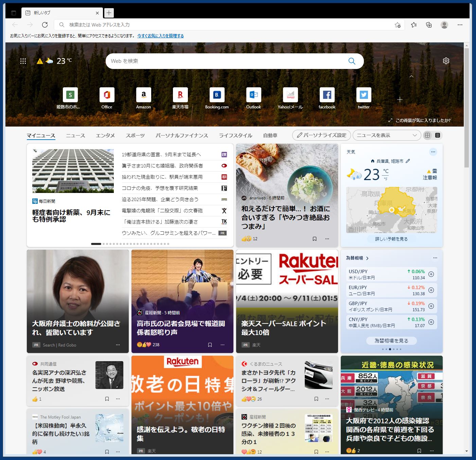Click 今すぐお気に入りを管理する link
The width and height of the screenshot is (476, 460).
tap(160, 36)
